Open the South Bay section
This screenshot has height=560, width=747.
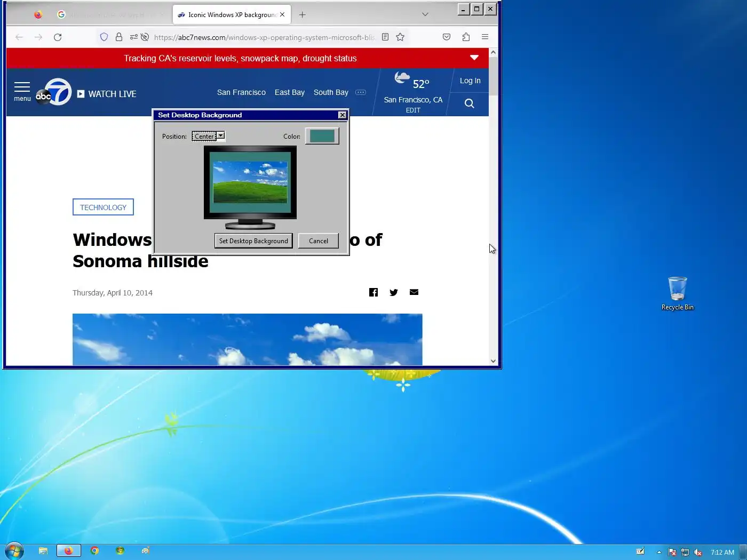(x=331, y=92)
